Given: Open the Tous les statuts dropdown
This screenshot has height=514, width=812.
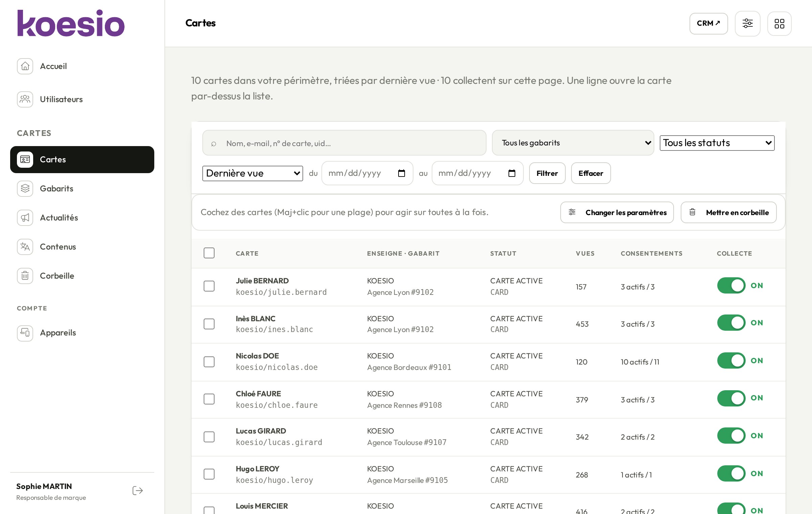Looking at the screenshot, I should [x=717, y=143].
